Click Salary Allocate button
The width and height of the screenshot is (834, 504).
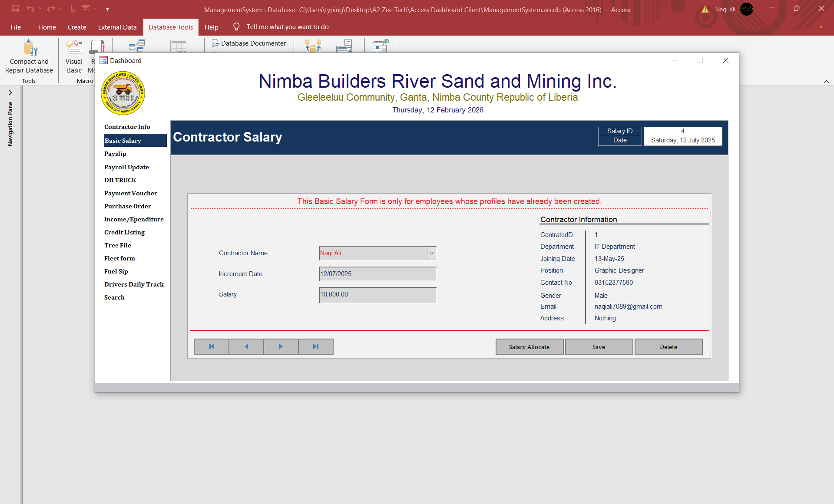530,347
